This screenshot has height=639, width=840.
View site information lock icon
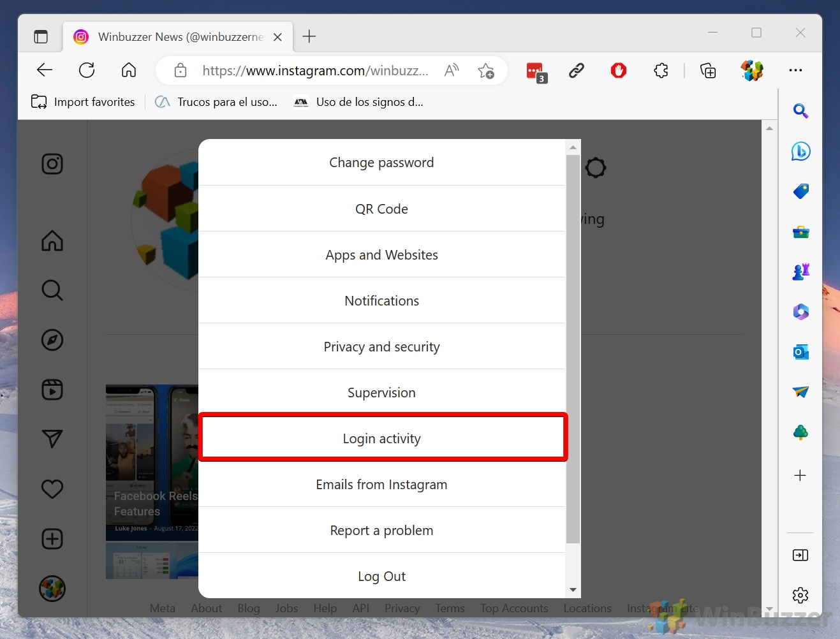(x=181, y=70)
